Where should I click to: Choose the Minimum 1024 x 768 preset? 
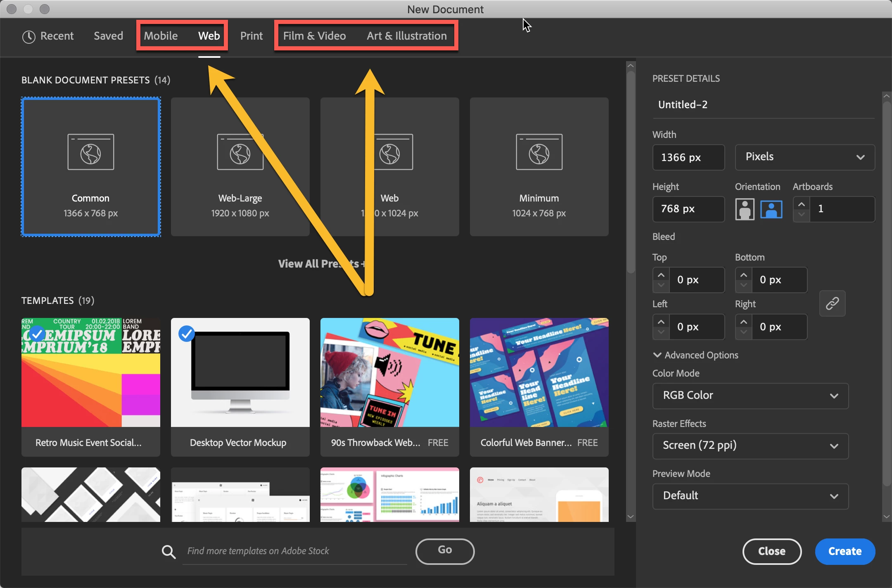tap(539, 167)
